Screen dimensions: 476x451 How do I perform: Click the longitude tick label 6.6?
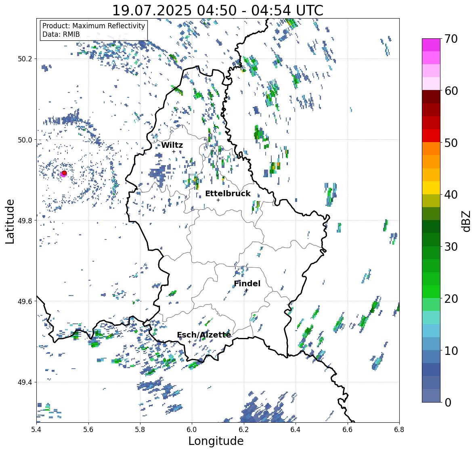point(348,429)
